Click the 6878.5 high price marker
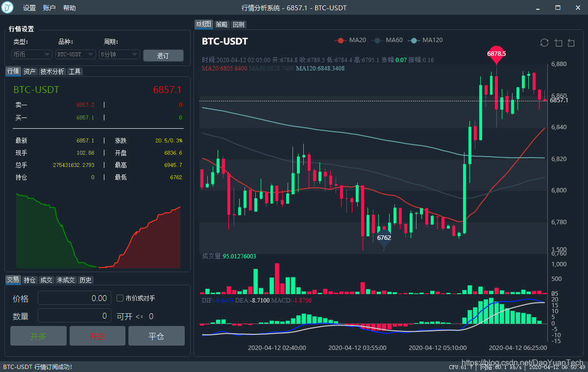The width and height of the screenshot is (588, 372). click(x=496, y=54)
